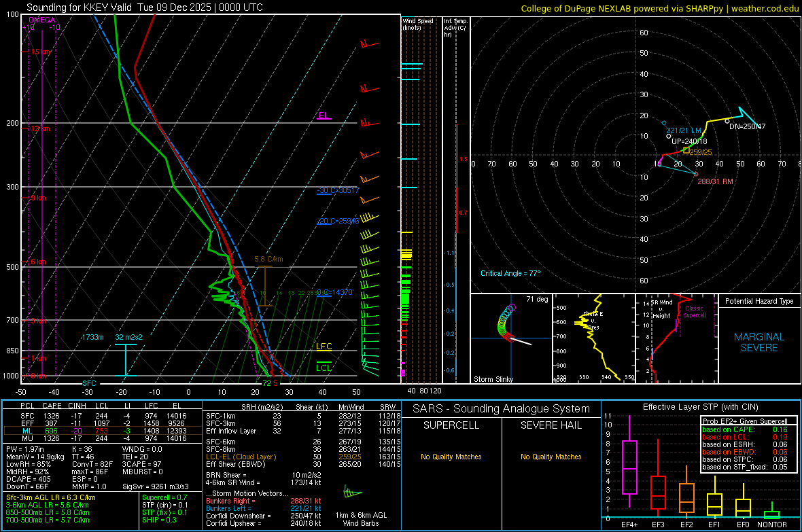Click 'Effective Layer STP (with CIN)' title

(700, 407)
